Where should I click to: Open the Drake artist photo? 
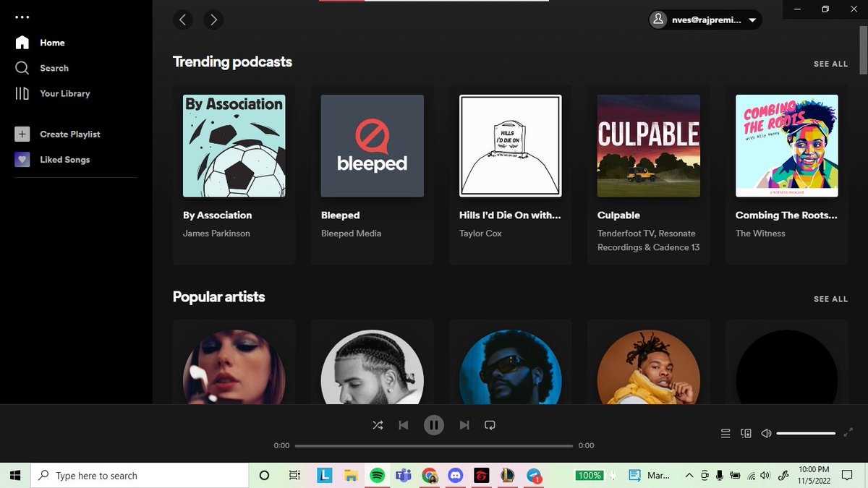372,367
